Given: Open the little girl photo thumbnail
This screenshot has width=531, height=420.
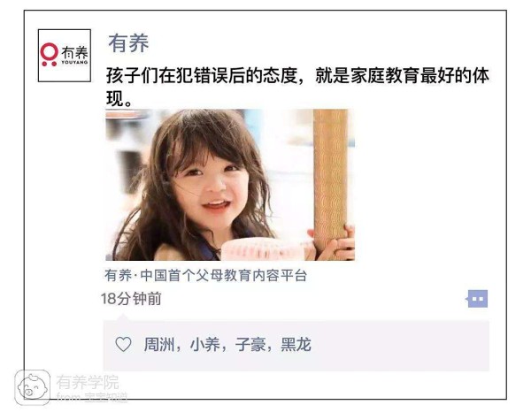Looking at the screenshot, I should pyautogui.click(x=230, y=185).
